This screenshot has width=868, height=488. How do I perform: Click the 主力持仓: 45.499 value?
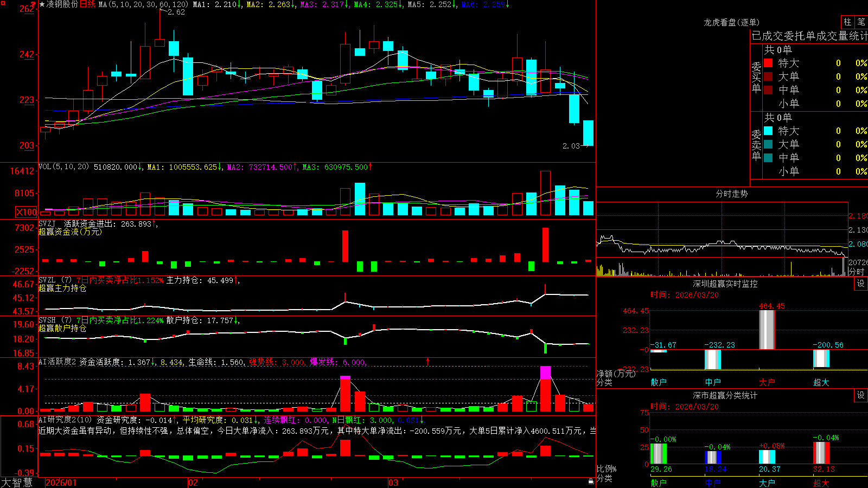click(202, 280)
